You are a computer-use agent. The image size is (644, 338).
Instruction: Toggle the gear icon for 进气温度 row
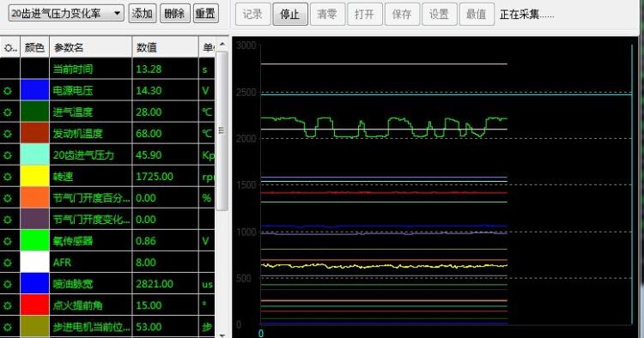[8, 112]
